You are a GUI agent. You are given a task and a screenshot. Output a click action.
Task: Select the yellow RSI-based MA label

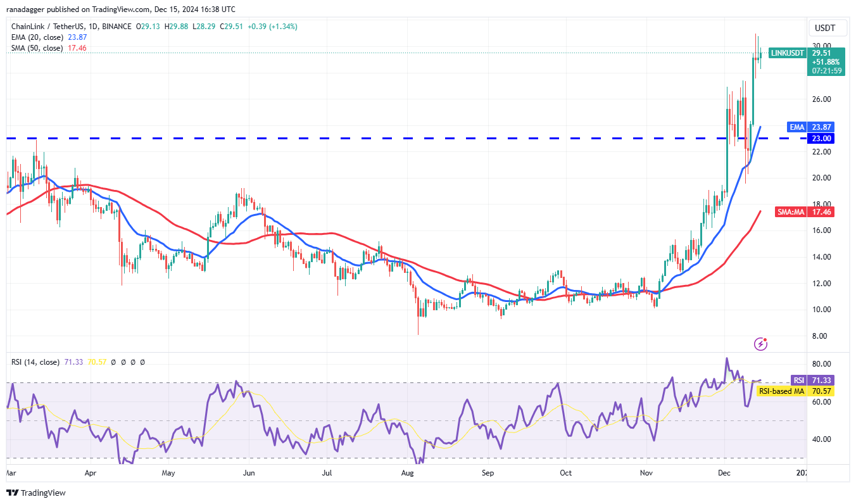click(x=781, y=391)
